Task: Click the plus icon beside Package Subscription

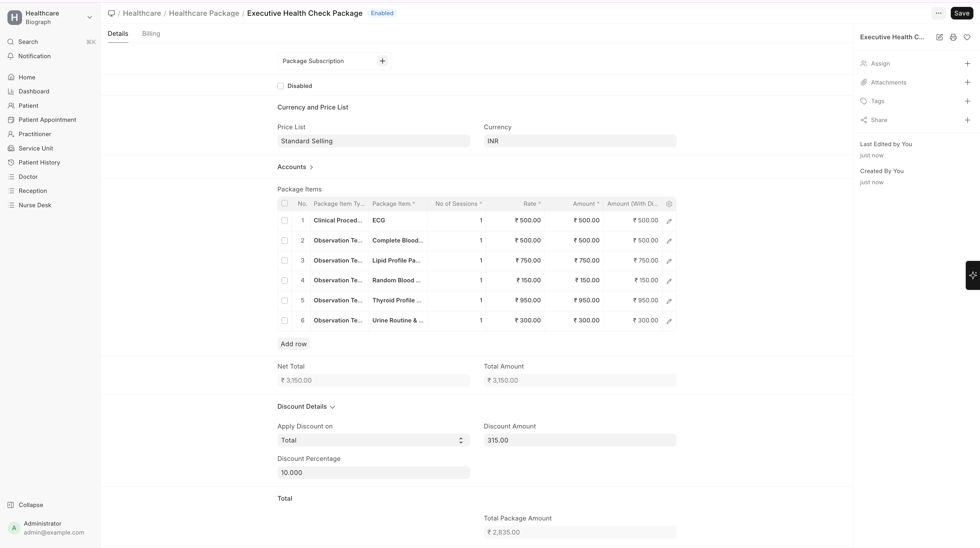Action: coord(382,61)
